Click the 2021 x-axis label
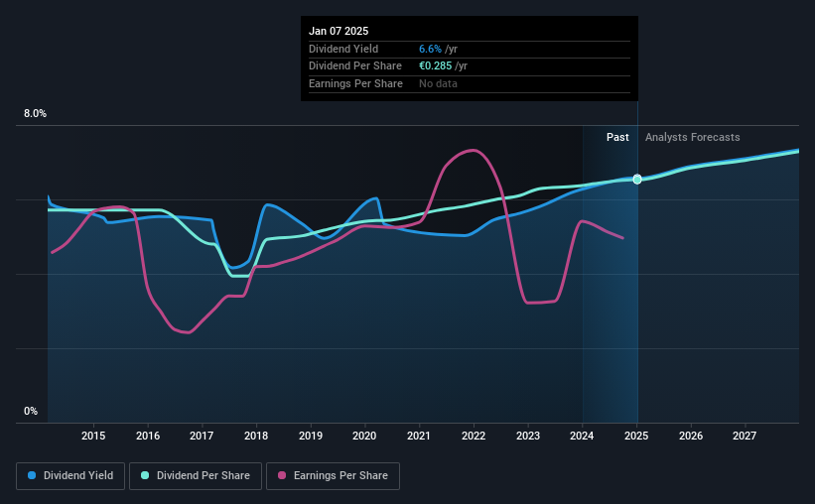815x504 pixels. point(419,436)
